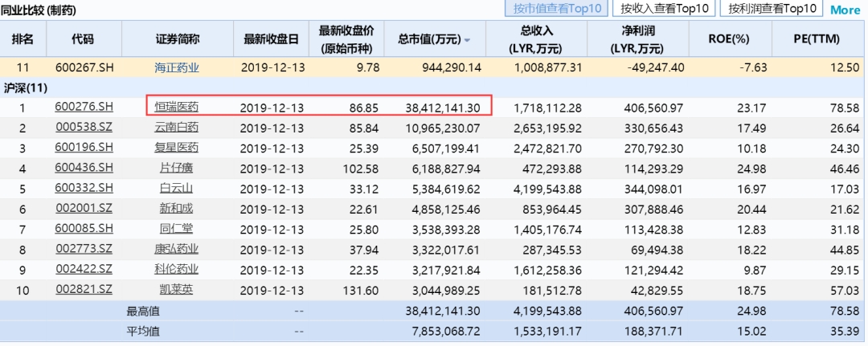
Task: Open the 同仁堂 security link
Action: click(x=177, y=228)
